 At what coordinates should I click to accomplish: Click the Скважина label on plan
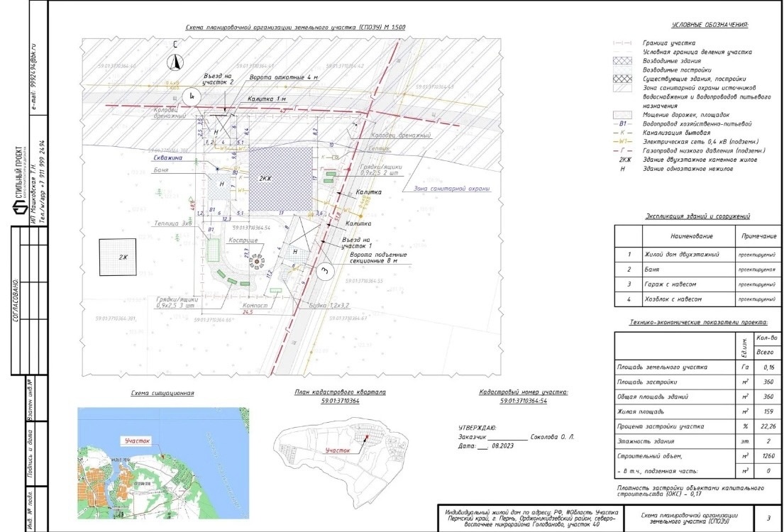(168, 157)
